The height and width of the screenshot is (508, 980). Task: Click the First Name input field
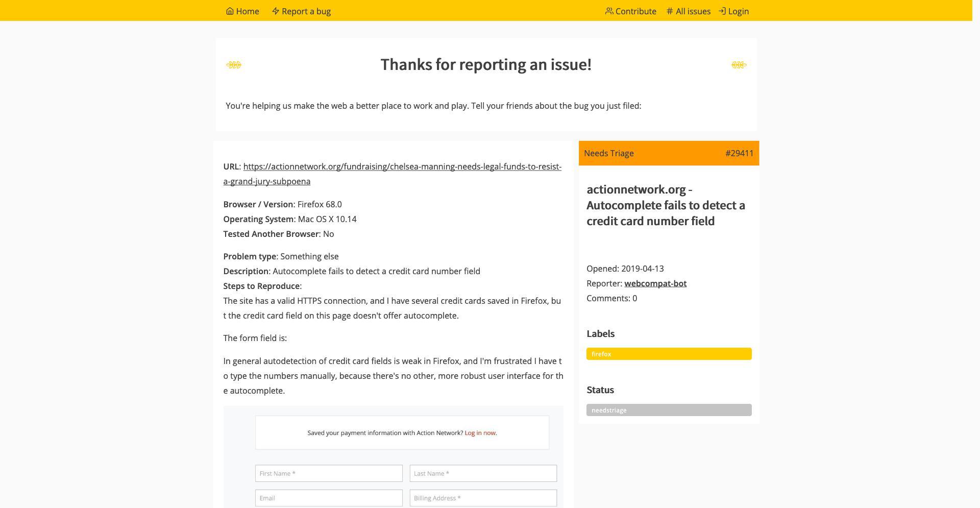[328, 473]
